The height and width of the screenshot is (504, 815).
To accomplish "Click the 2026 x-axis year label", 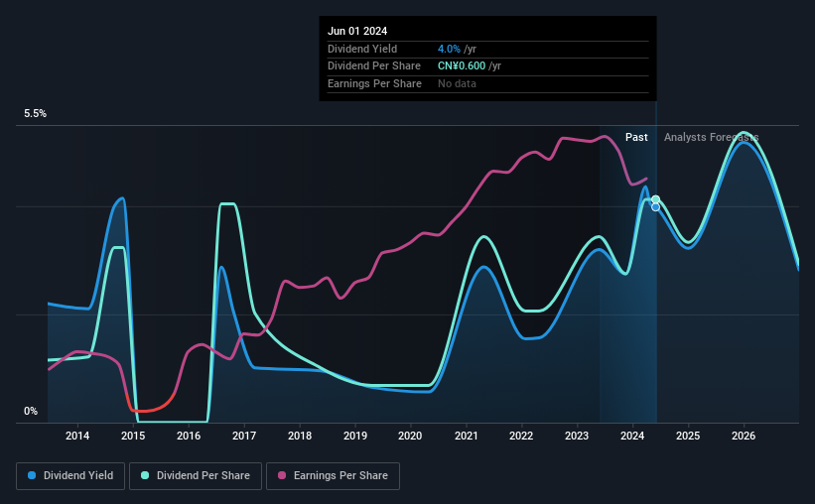I will 744,436.
